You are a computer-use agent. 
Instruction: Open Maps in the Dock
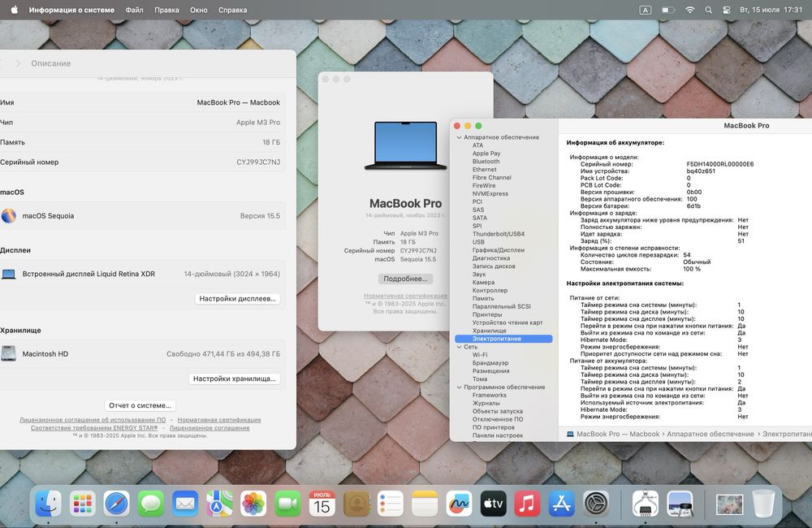click(219, 503)
